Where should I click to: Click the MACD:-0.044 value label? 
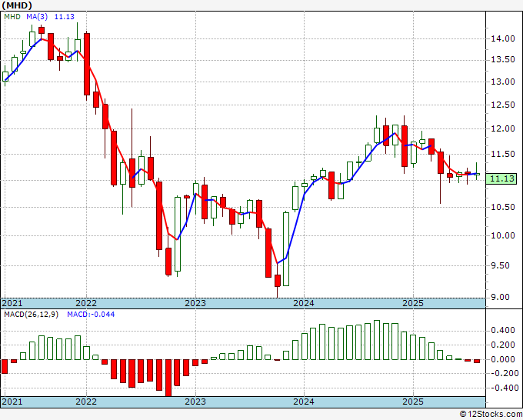(91, 315)
